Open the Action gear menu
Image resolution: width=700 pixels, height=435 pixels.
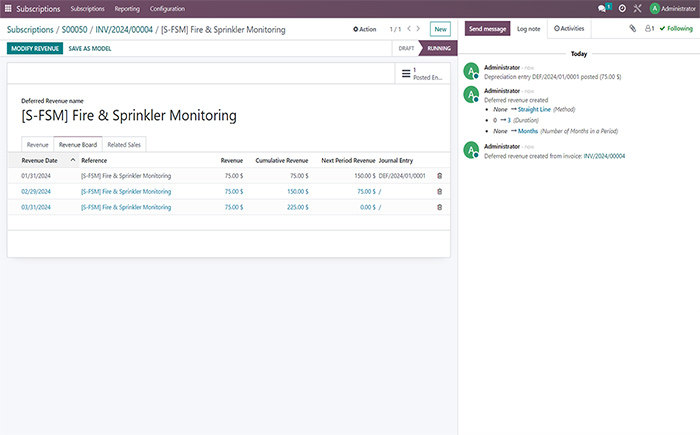tap(365, 29)
